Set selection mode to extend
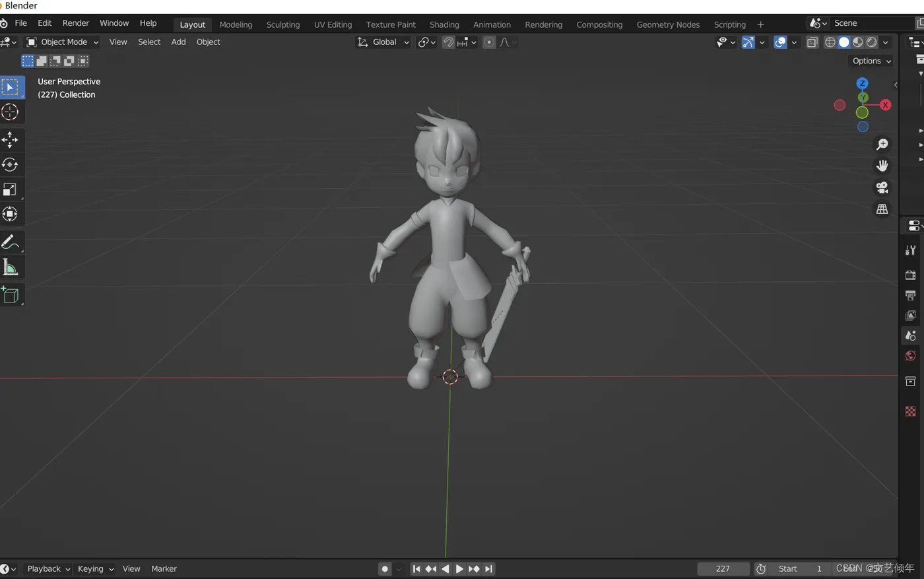Image resolution: width=924 pixels, height=579 pixels. pyautogui.click(x=42, y=61)
